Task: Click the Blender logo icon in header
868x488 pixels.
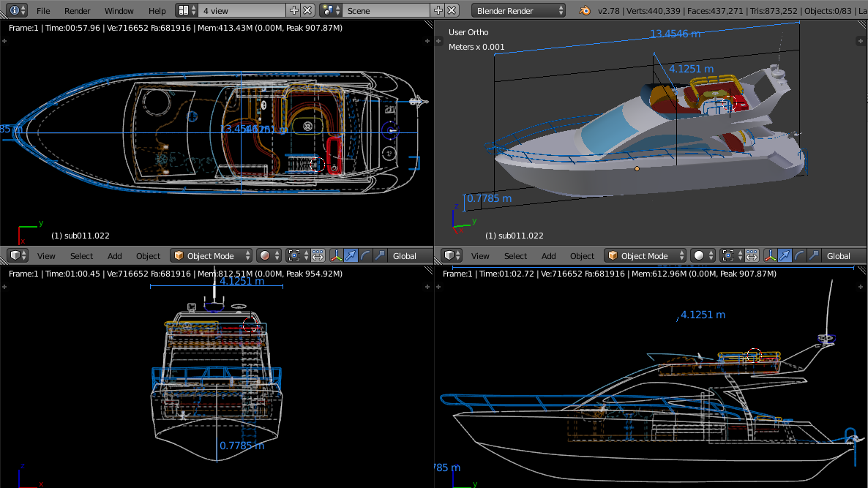Action: tap(585, 10)
